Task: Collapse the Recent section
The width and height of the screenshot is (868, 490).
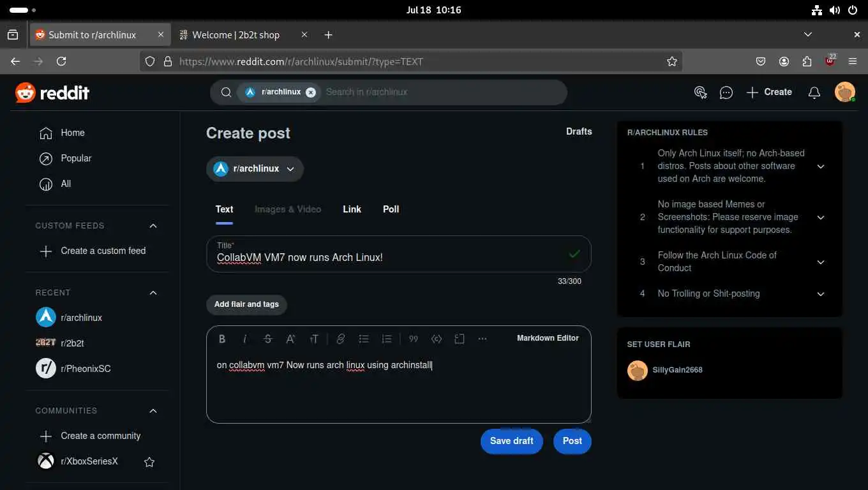Action: pos(153,293)
